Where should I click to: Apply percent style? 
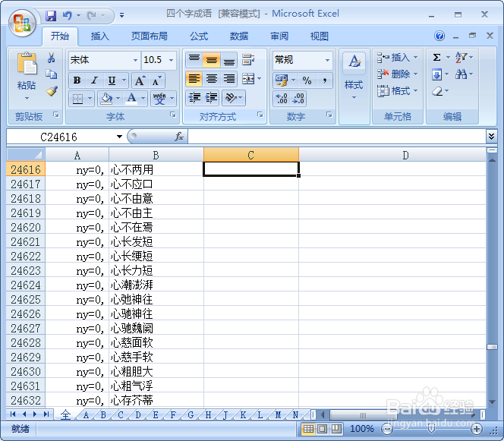point(307,80)
